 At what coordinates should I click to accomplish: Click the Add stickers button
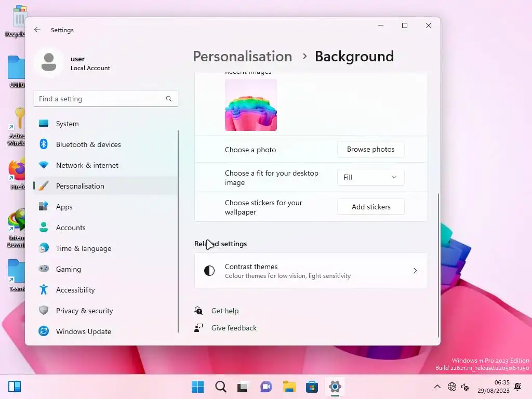370,207
